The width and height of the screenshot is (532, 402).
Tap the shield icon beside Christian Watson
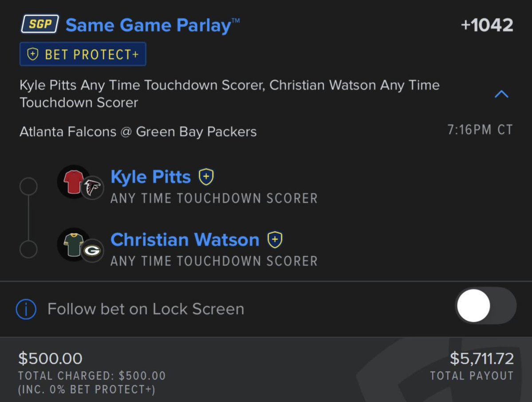click(x=275, y=240)
